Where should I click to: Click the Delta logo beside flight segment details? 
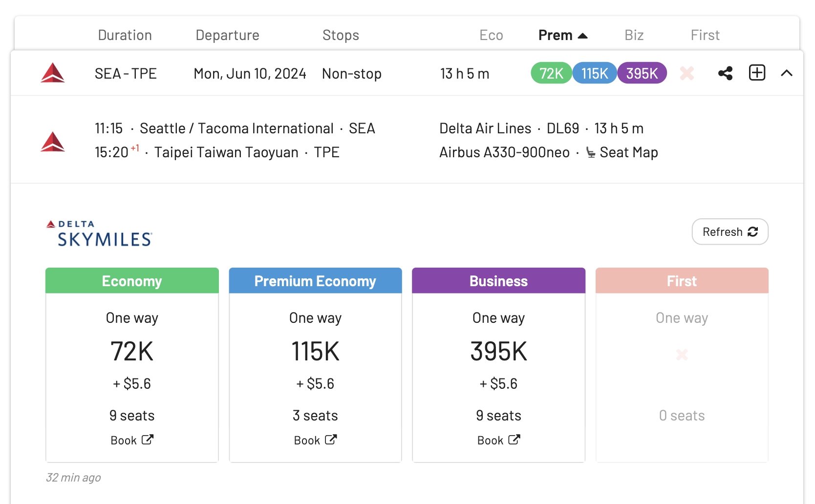point(53,142)
